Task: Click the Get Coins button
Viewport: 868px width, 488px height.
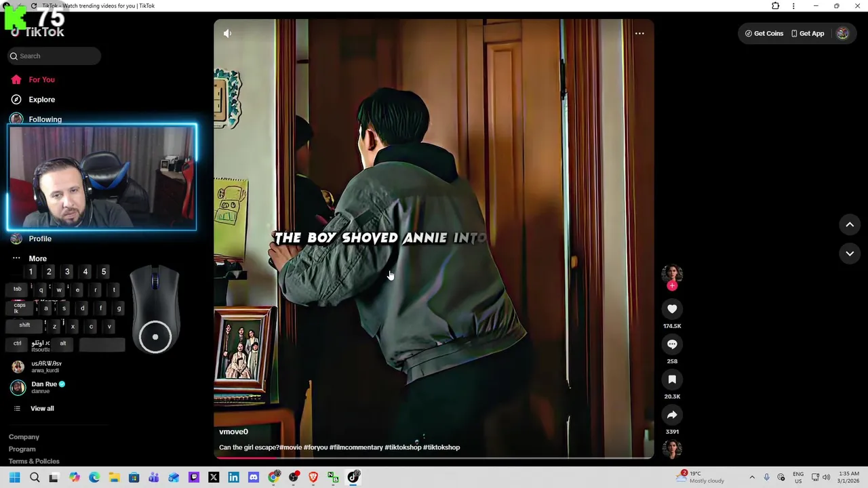Action: [764, 33]
